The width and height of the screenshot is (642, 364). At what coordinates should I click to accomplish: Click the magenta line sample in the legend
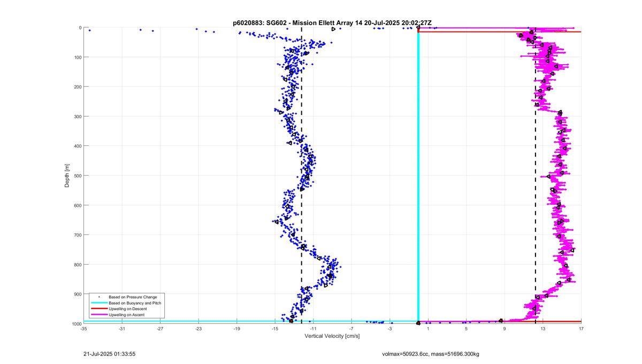tap(99, 315)
